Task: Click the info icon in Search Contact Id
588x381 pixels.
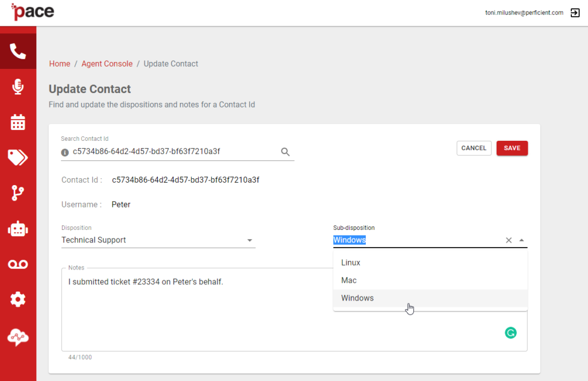Action: coord(65,152)
